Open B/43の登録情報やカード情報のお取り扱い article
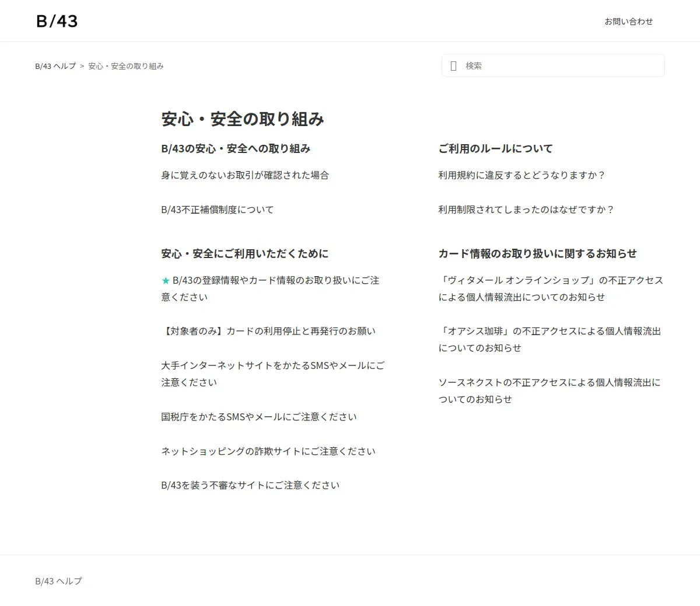Screen dimensions: 700x606 [270, 288]
